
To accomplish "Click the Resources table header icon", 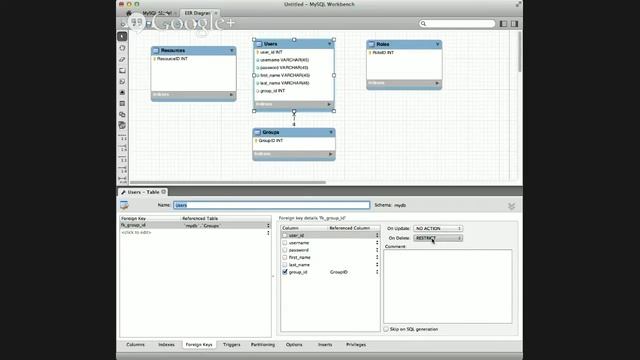I will click(x=156, y=51).
